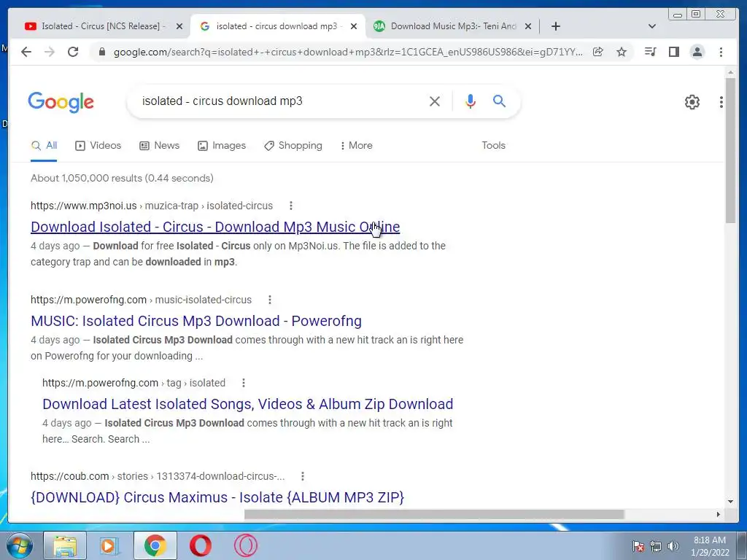The height and width of the screenshot is (560, 747).
Task: Reload the current page
Action: pyautogui.click(x=73, y=52)
